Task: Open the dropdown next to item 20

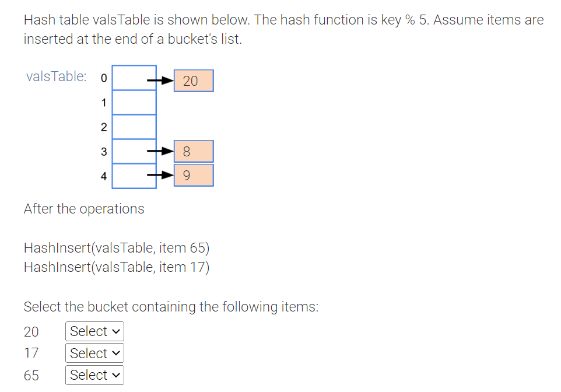Action: (94, 331)
